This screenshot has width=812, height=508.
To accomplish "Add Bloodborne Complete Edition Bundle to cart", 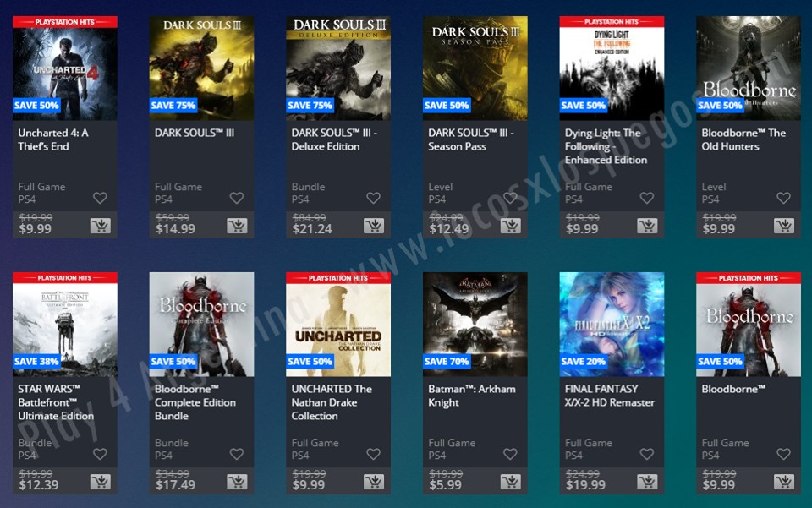I will 237,482.
